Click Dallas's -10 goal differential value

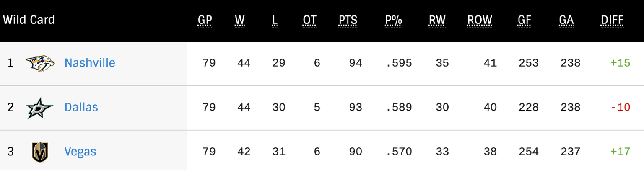click(621, 107)
